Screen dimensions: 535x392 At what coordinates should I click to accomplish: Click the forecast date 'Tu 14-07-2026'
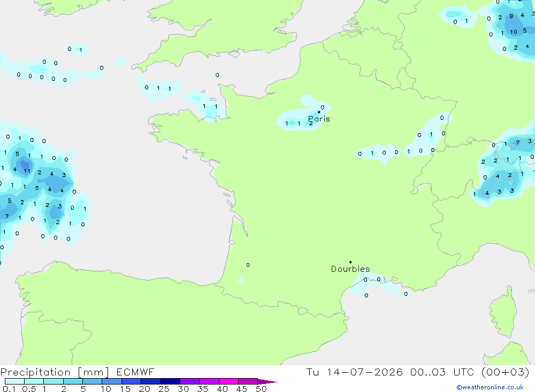(x=354, y=372)
